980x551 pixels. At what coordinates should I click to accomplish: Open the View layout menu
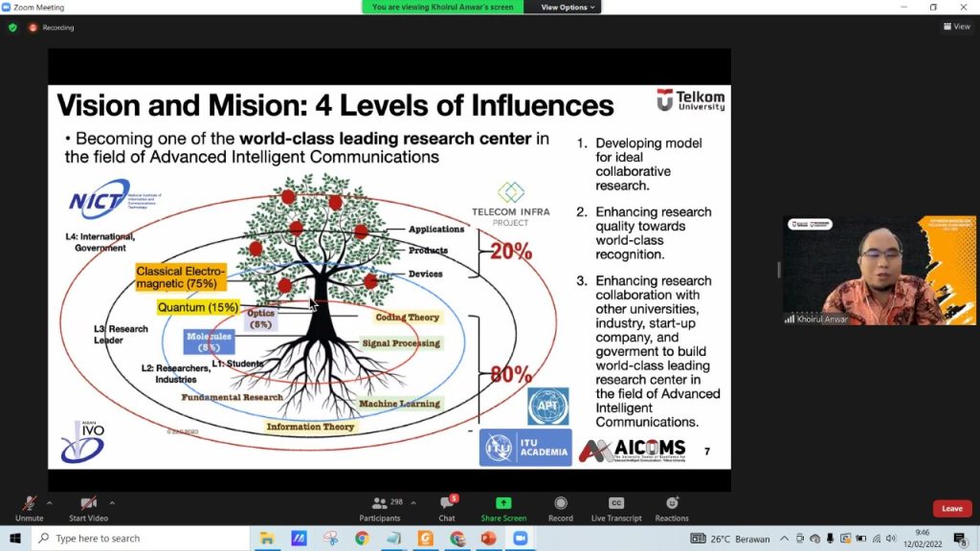coord(956,27)
